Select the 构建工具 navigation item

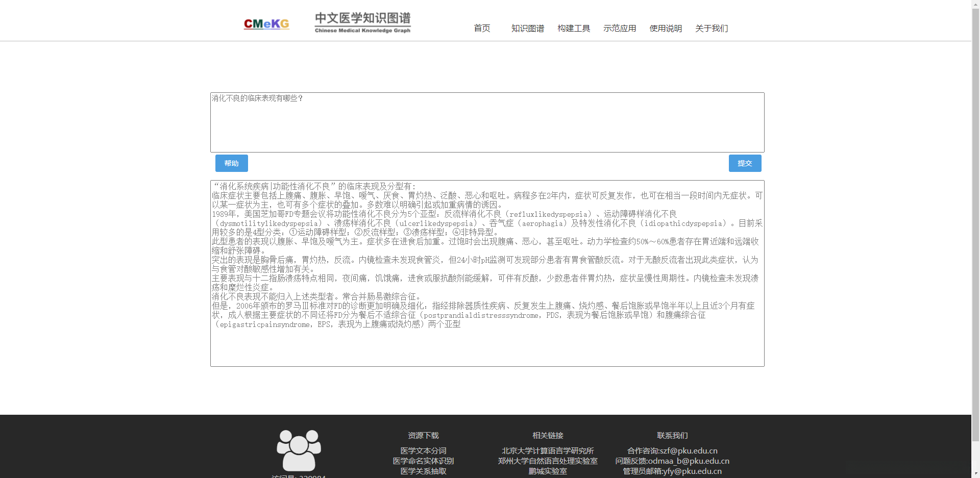click(573, 29)
